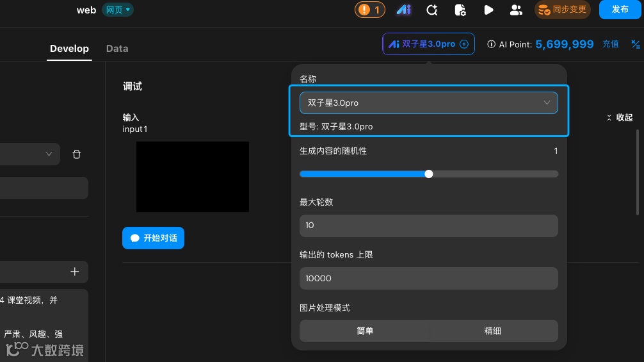Click the plus add icon in left panel
Viewport: 644px width, 362px height.
[74, 272]
